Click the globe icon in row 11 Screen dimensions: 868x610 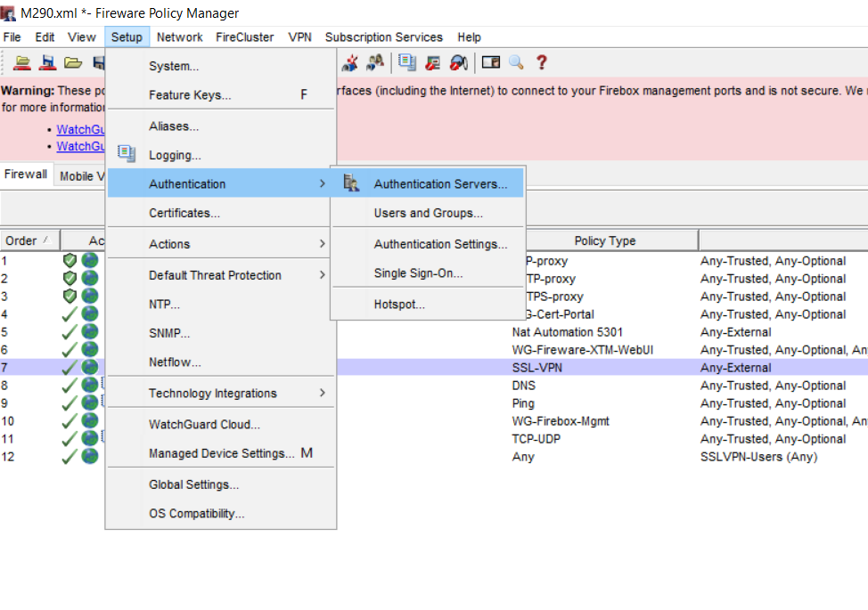click(x=90, y=438)
